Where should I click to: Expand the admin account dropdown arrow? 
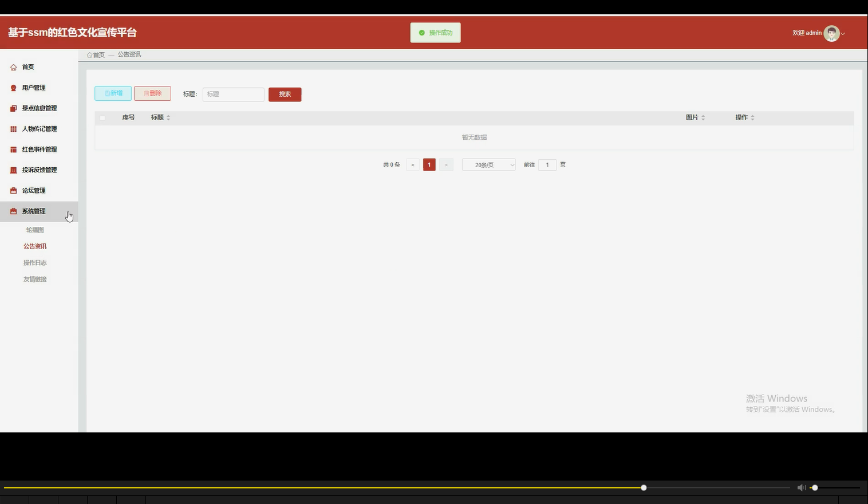(x=843, y=34)
